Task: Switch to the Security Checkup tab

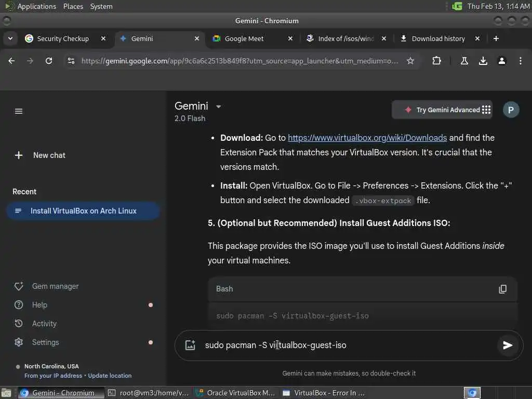Action: coord(63,38)
